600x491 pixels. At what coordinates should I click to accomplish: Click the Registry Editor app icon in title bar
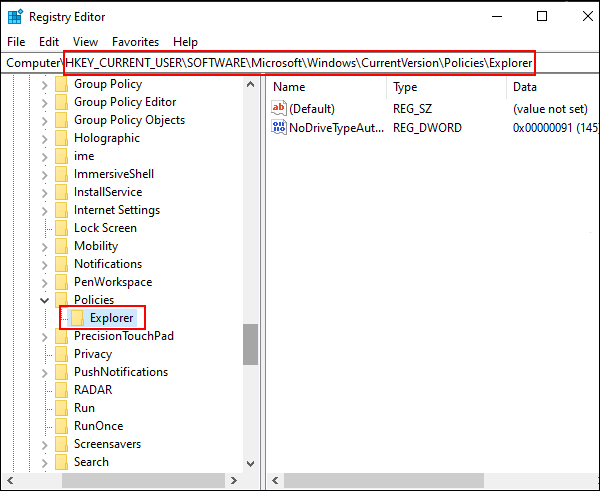[x=15, y=17]
